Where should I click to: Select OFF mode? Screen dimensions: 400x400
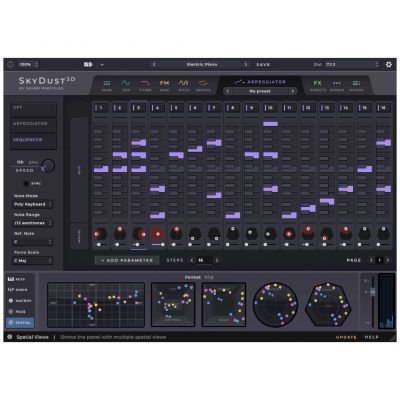tap(33, 109)
